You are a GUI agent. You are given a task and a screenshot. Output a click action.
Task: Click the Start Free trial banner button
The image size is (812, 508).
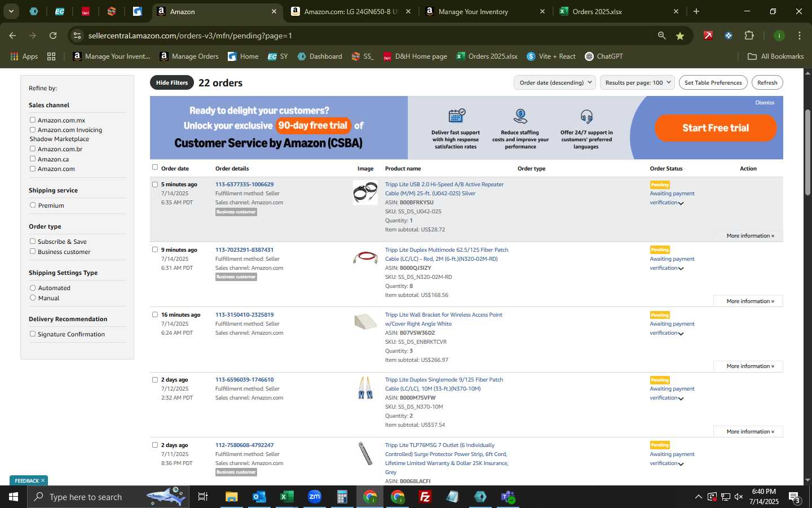715,128
